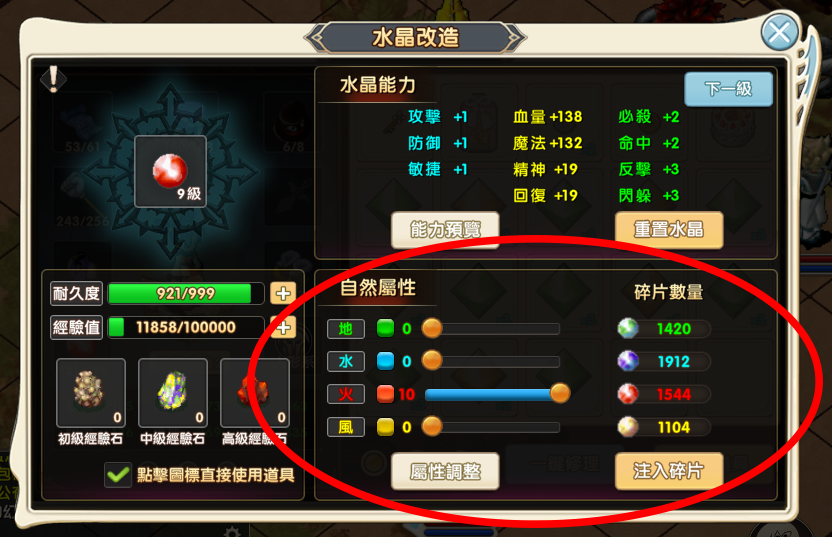Open the 能力預覽 ability preview
Screen dimensions: 832x537
pos(445,230)
